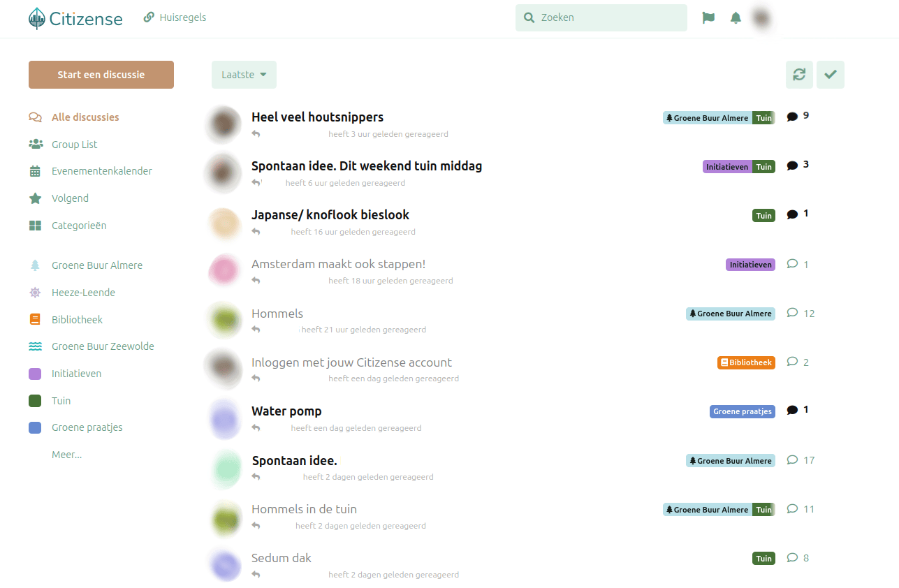Screen dimensions: 899x588
Task: Click the Bibliotheek book icon in sidebar
Action: [35, 320]
